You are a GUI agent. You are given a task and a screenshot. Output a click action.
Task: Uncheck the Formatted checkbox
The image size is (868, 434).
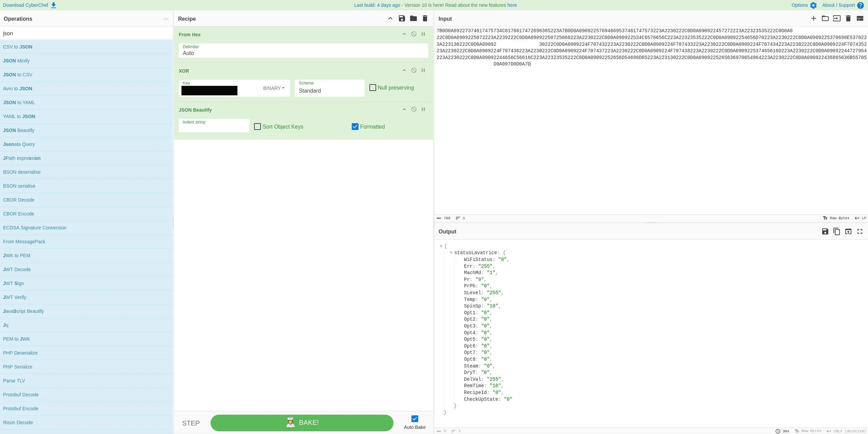point(355,127)
